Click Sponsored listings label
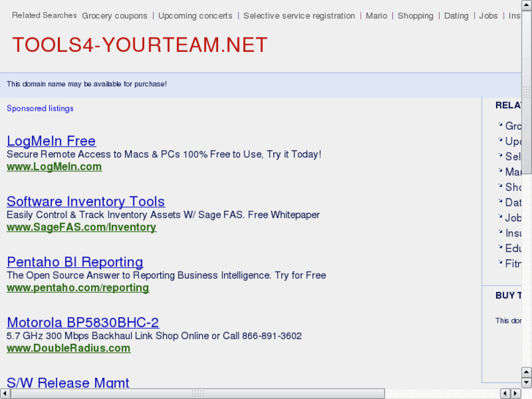Screen dimensions: 532x399 coord(40,108)
